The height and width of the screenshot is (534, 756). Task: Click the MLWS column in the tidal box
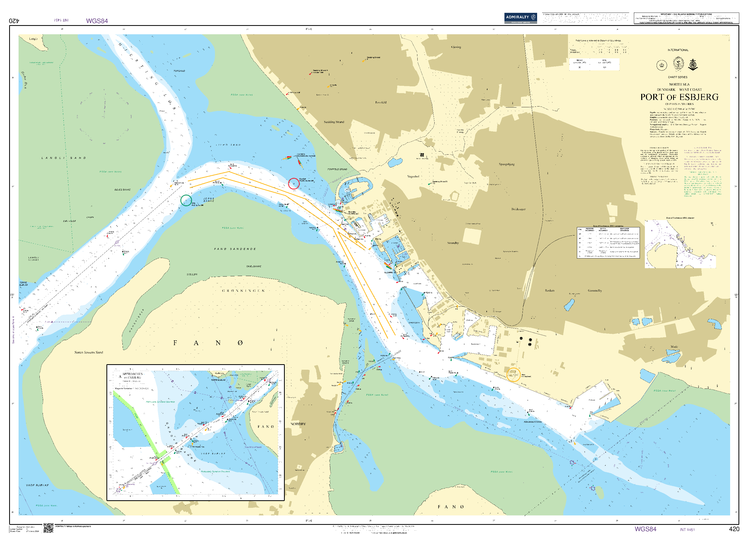pos(579,64)
